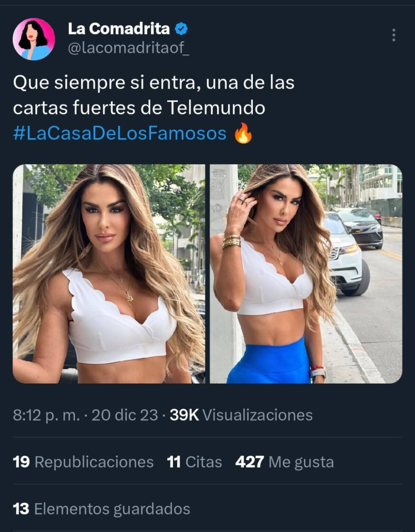Tap the Republicaciones label
415x532 pixels.
[x=94, y=462]
